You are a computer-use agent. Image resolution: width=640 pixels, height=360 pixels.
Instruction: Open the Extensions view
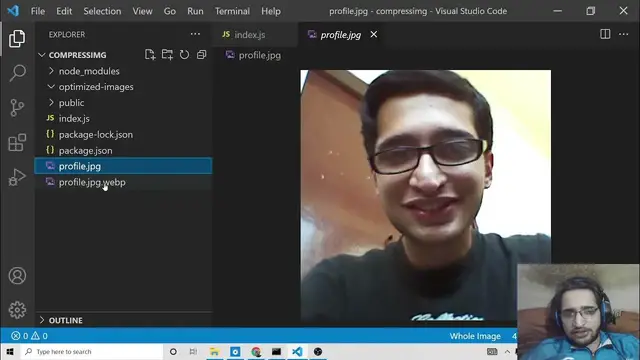click(x=17, y=142)
